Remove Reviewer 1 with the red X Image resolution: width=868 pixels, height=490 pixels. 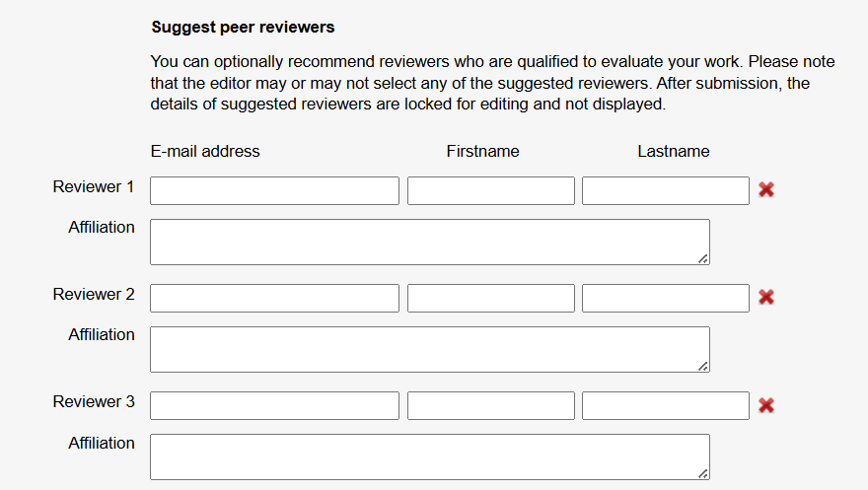click(x=766, y=189)
